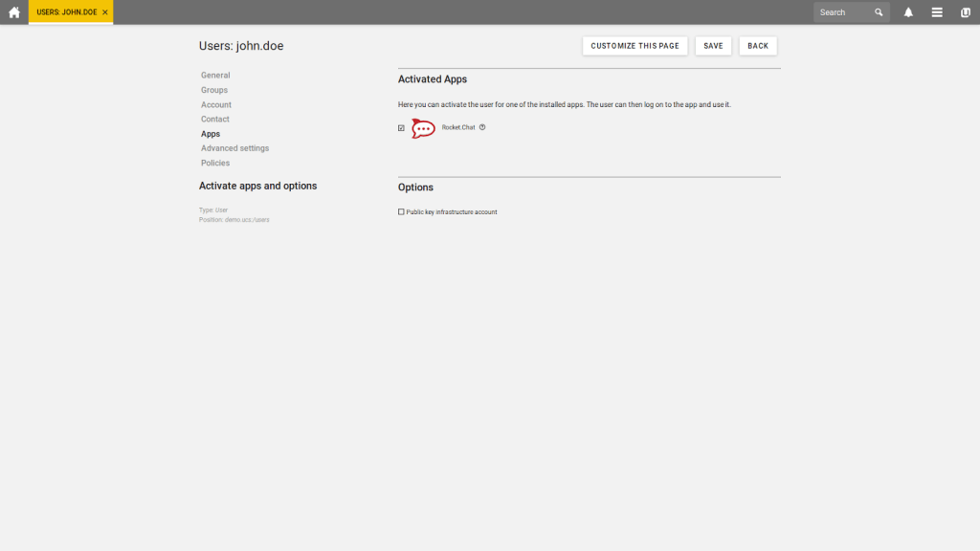Open the Policies section
Viewport: 980px width, 551px height.
pyautogui.click(x=215, y=163)
